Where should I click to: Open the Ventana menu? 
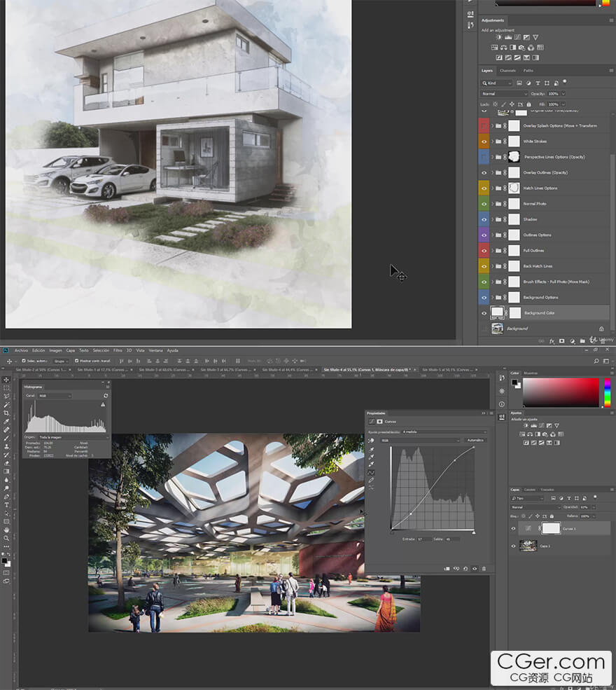coord(155,351)
